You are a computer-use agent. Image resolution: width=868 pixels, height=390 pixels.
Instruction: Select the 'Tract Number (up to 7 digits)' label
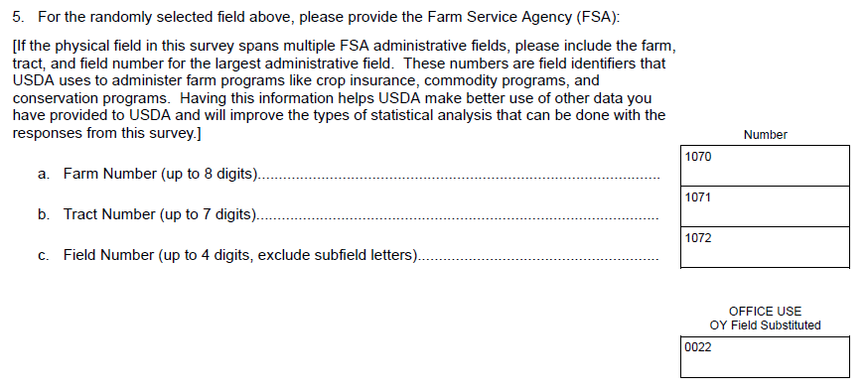click(x=161, y=214)
